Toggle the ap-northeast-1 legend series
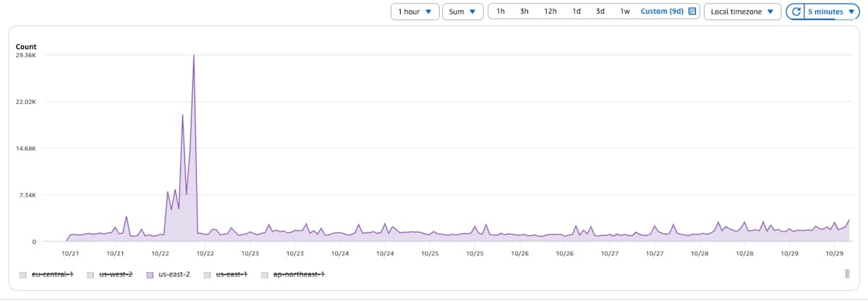The width and height of the screenshot is (868, 306). pyautogui.click(x=293, y=274)
